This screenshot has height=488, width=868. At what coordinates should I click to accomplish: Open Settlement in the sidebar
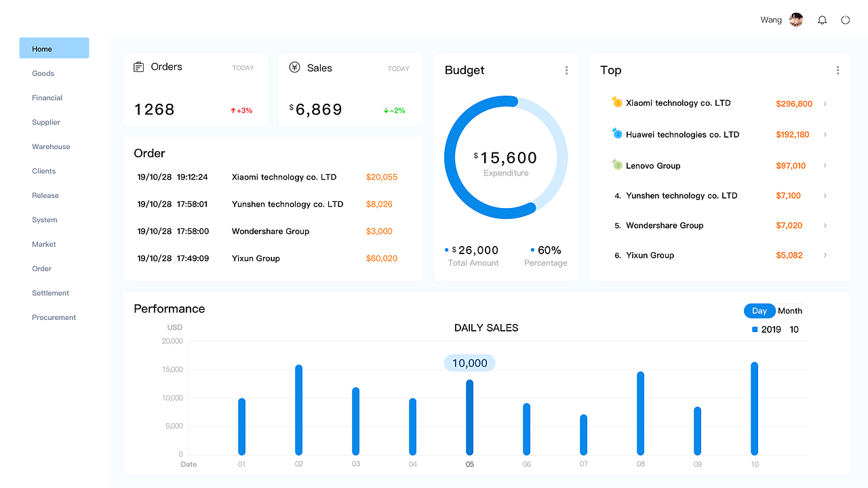coord(50,293)
